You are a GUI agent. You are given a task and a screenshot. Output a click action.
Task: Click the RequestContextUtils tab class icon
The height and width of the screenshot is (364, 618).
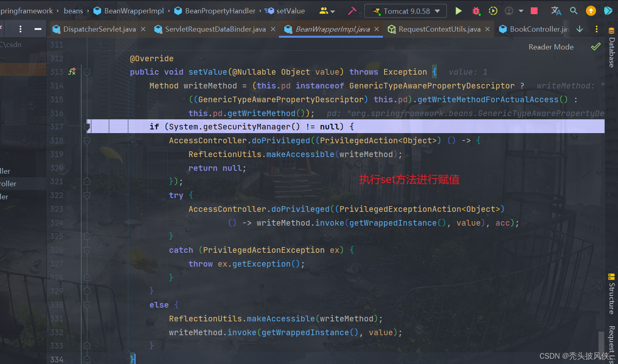pyautogui.click(x=391, y=29)
